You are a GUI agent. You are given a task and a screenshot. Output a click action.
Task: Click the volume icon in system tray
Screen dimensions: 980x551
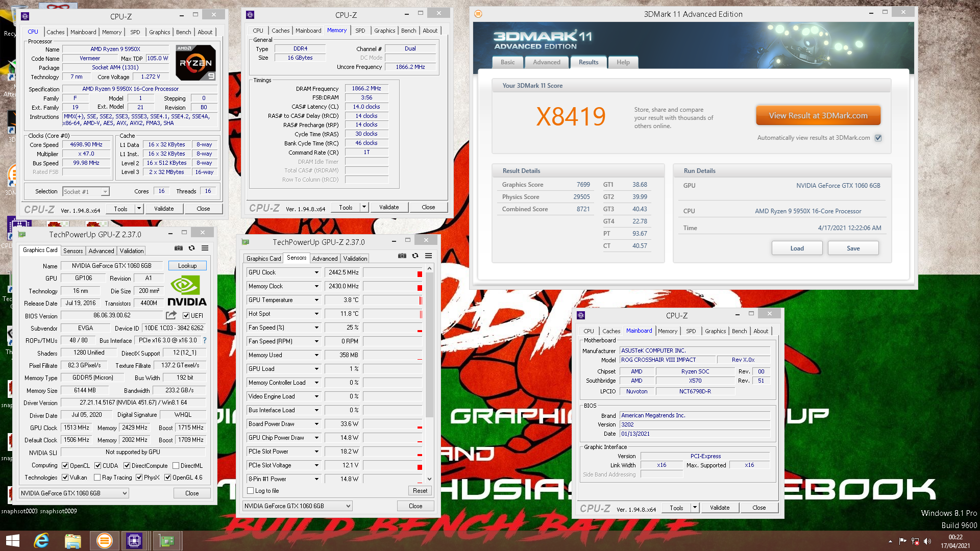point(927,541)
